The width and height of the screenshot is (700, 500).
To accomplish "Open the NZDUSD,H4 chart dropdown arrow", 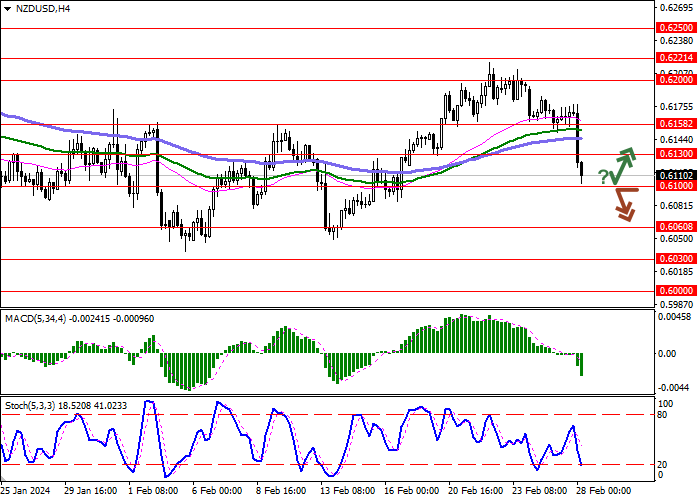I will [x=7, y=9].
